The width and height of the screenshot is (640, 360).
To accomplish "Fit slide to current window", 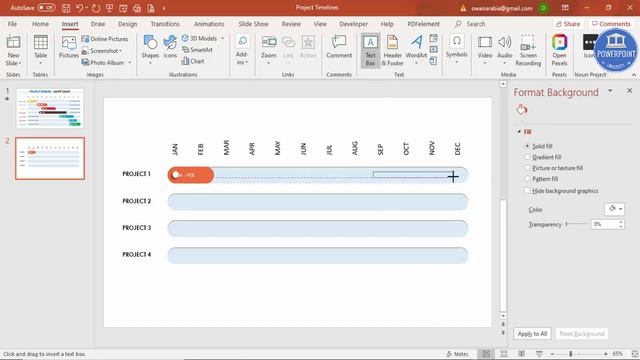I will click(635, 354).
